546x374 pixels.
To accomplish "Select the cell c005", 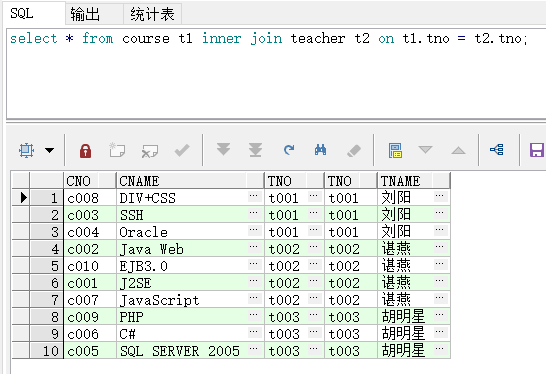I will pos(90,351).
